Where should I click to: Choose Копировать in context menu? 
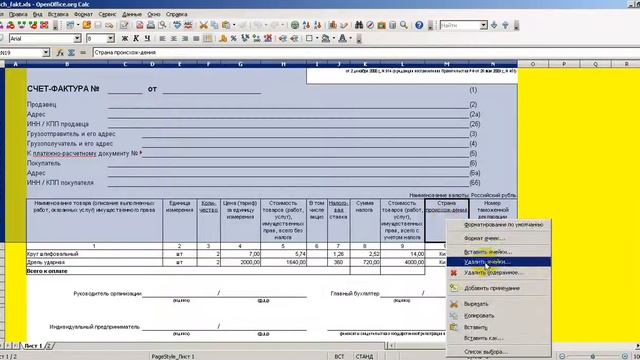pyautogui.click(x=499, y=316)
